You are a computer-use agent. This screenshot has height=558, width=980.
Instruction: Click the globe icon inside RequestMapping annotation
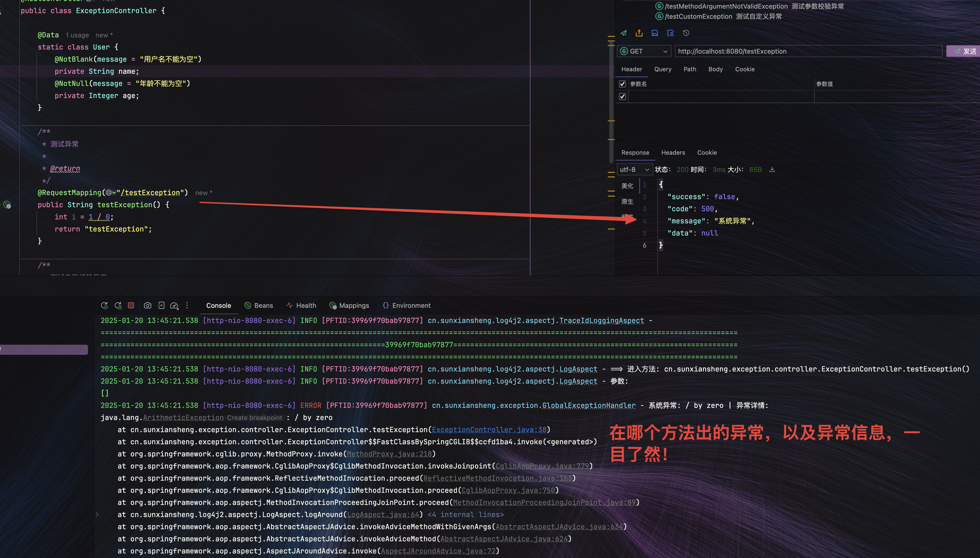click(109, 193)
